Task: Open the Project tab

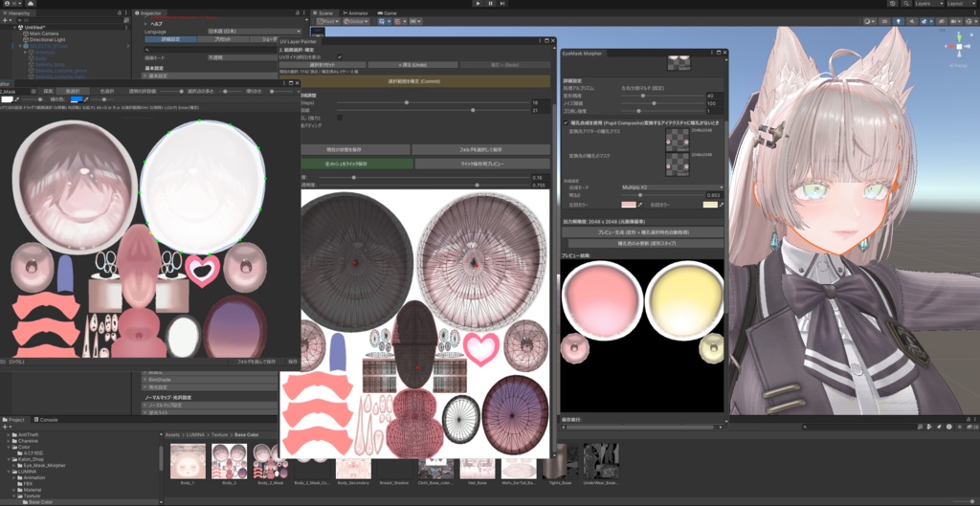Action: [x=13, y=420]
